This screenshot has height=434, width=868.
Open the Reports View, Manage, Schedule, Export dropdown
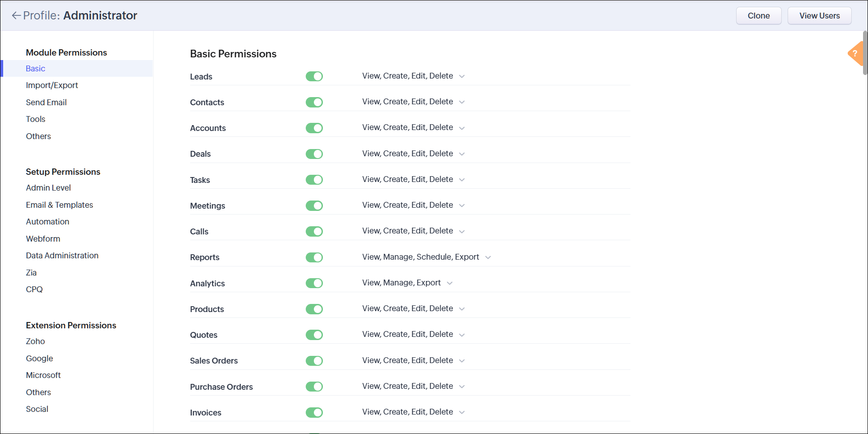pos(488,257)
